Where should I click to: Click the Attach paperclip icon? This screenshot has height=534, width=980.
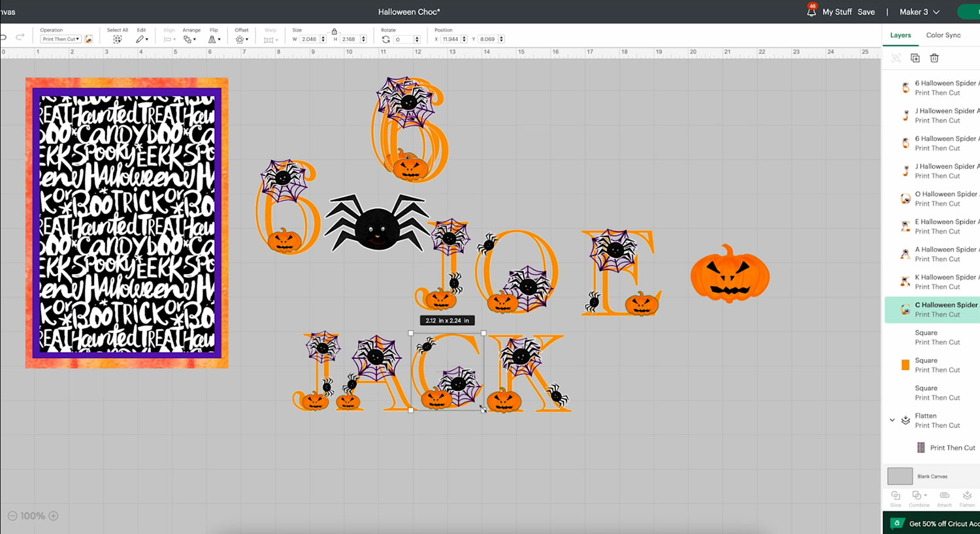(944, 495)
